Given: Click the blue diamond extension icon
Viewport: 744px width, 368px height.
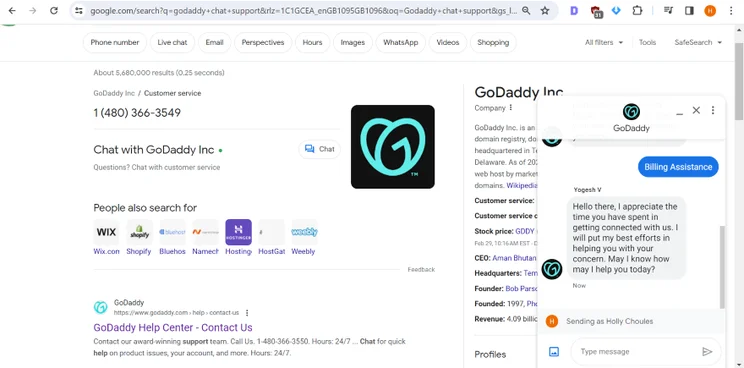Looking at the screenshot, I should [x=616, y=10].
